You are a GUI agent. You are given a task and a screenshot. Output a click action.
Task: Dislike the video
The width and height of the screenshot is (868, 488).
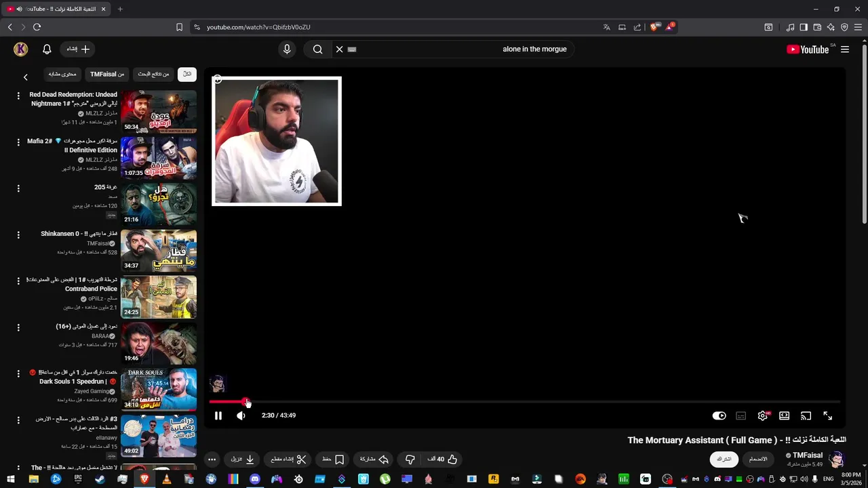click(410, 459)
